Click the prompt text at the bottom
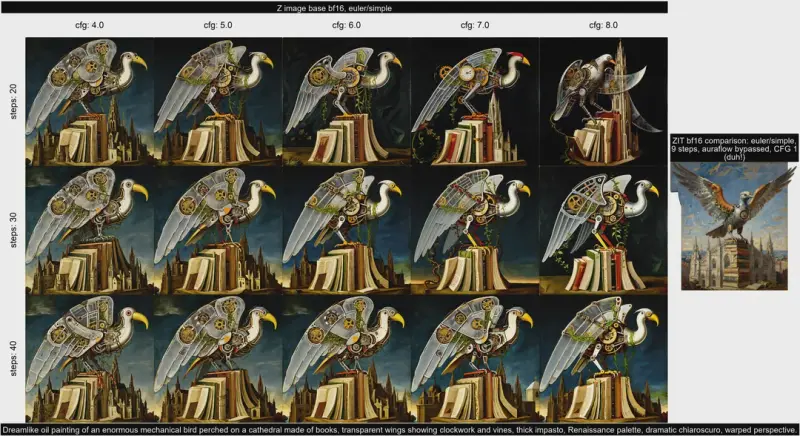Image resolution: width=800 pixels, height=436 pixels. (400, 428)
